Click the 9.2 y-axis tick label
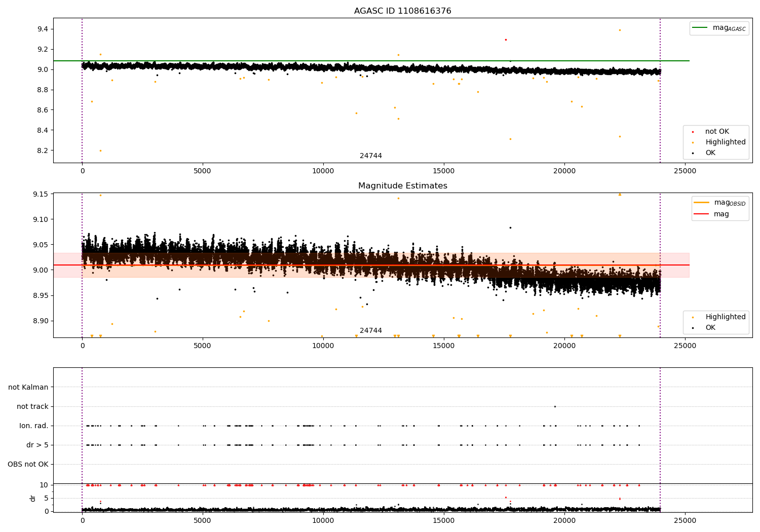This screenshot has height=532, width=760. coord(43,50)
